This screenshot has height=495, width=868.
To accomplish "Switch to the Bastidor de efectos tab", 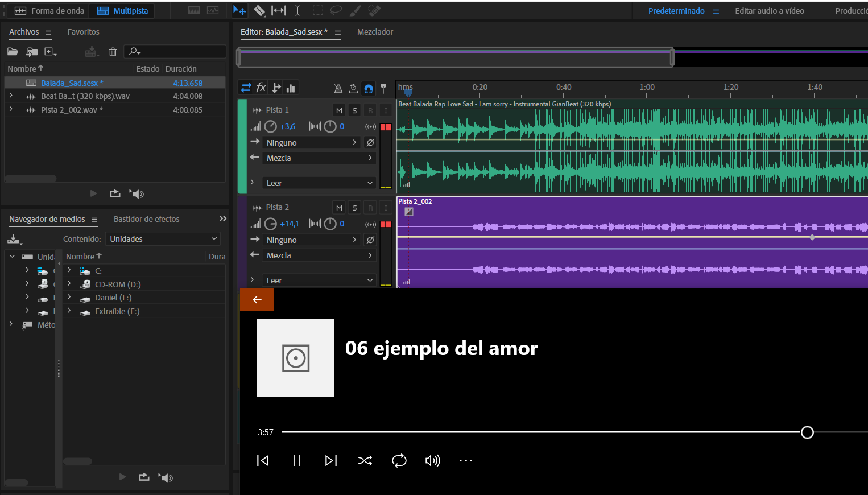I will pos(146,220).
